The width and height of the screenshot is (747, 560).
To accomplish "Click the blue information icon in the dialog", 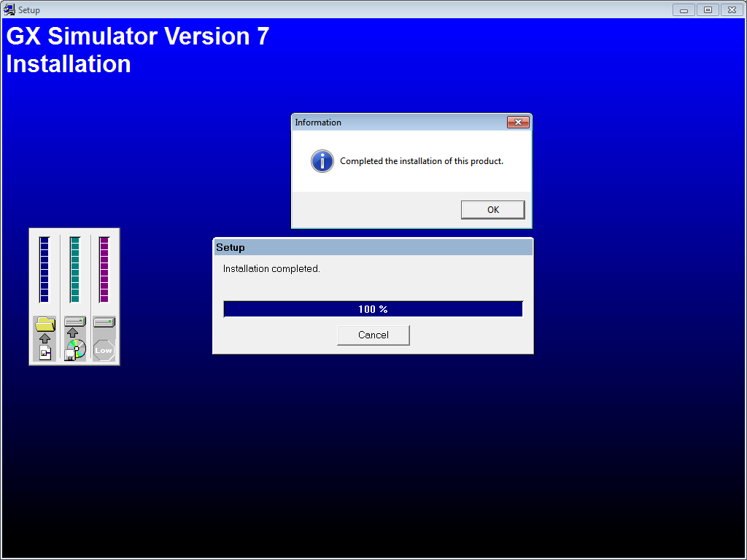I will click(x=322, y=161).
